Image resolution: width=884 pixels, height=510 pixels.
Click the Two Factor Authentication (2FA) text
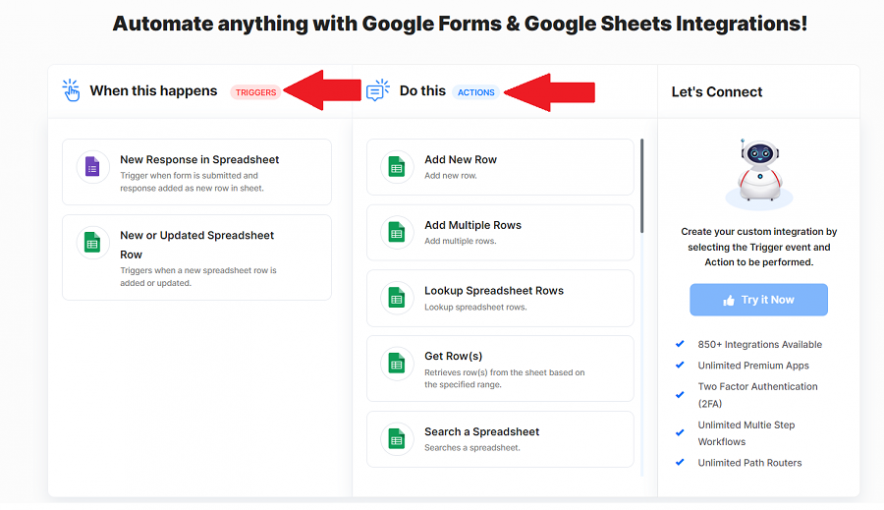tap(757, 395)
